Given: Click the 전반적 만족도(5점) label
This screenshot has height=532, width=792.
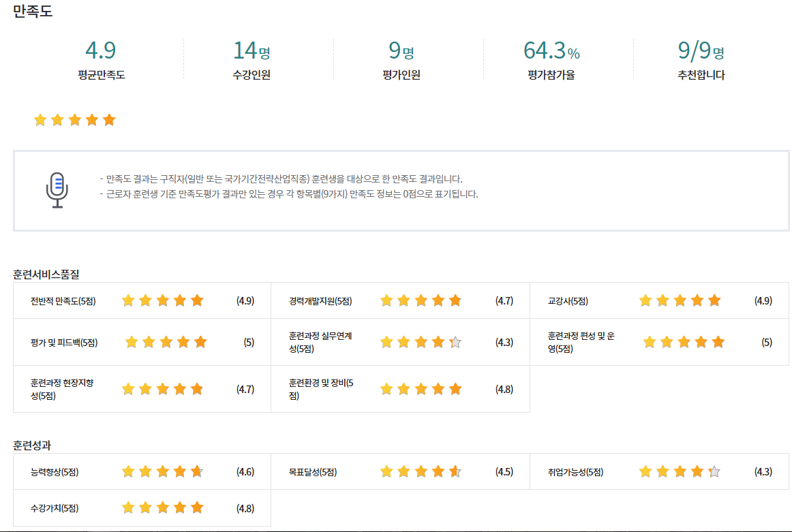Looking at the screenshot, I should coord(63,301).
